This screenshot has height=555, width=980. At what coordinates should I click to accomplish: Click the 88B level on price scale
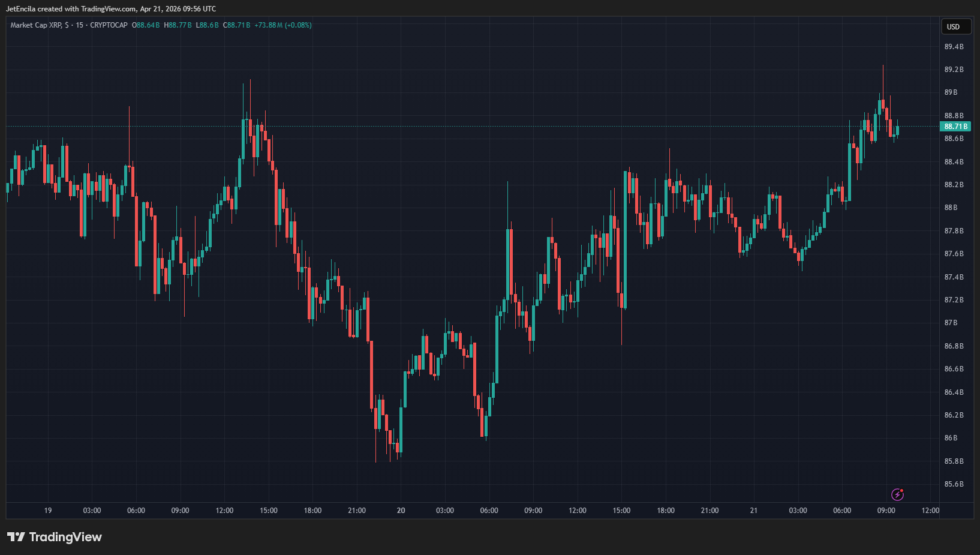coord(951,208)
